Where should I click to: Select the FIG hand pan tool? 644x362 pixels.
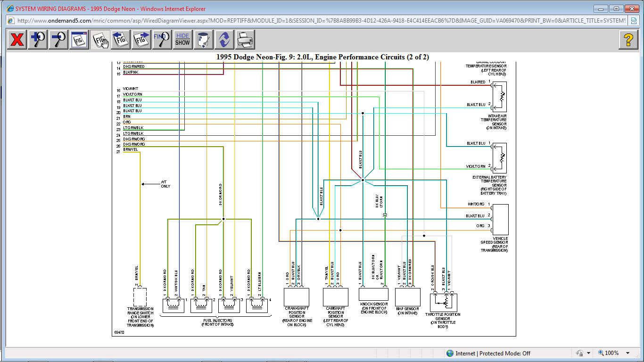click(100, 40)
